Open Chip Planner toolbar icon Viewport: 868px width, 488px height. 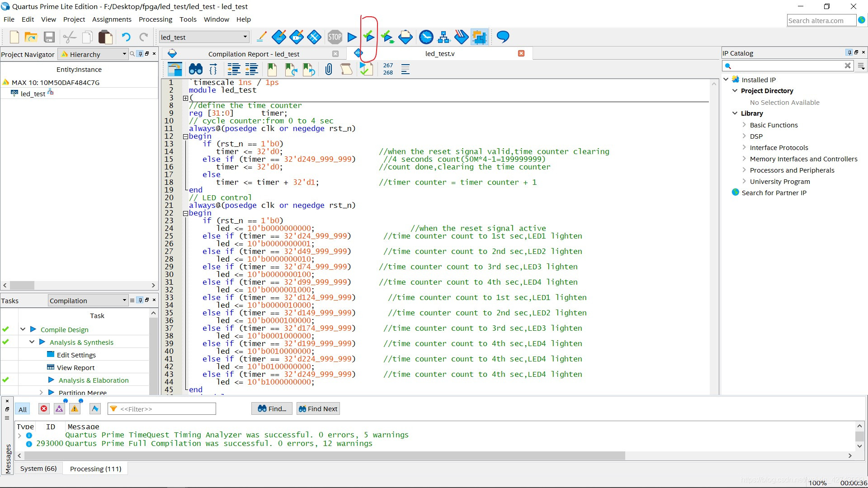click(x=479, y=37)
